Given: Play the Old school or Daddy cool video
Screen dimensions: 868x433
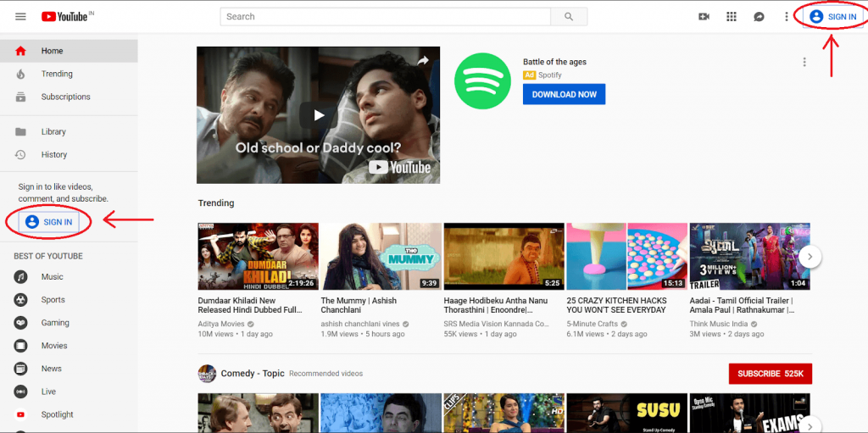Looking at the screenshot, I should 319,115.
